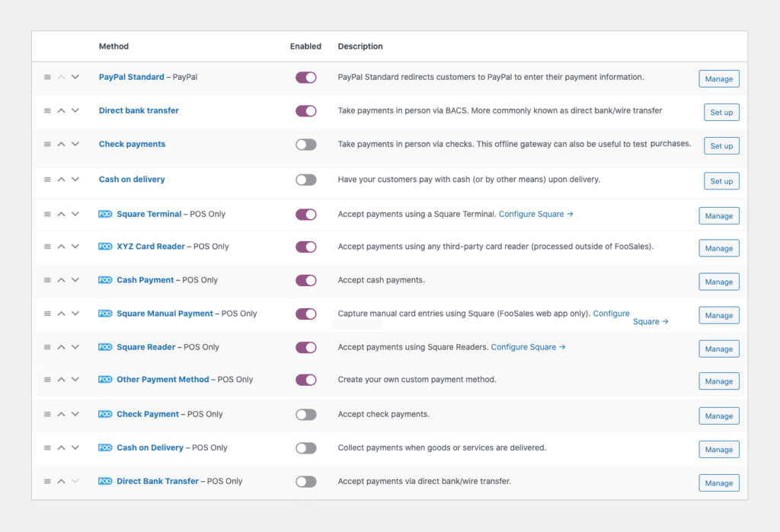This screenshot has width=780, height=532.
Task: Click FooSales icon beside Cash Payment
Action: pyautogui.click(x=105, y=280)
